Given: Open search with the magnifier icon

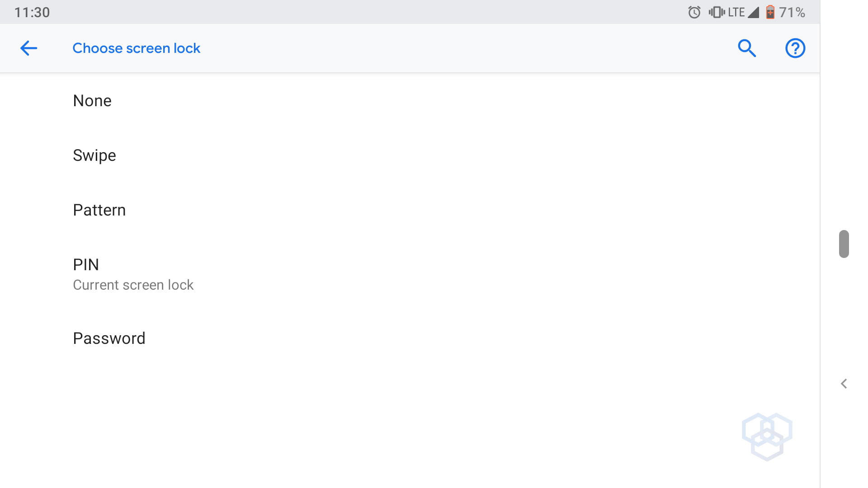Looking at the screenshot, I should coord(747,48).
